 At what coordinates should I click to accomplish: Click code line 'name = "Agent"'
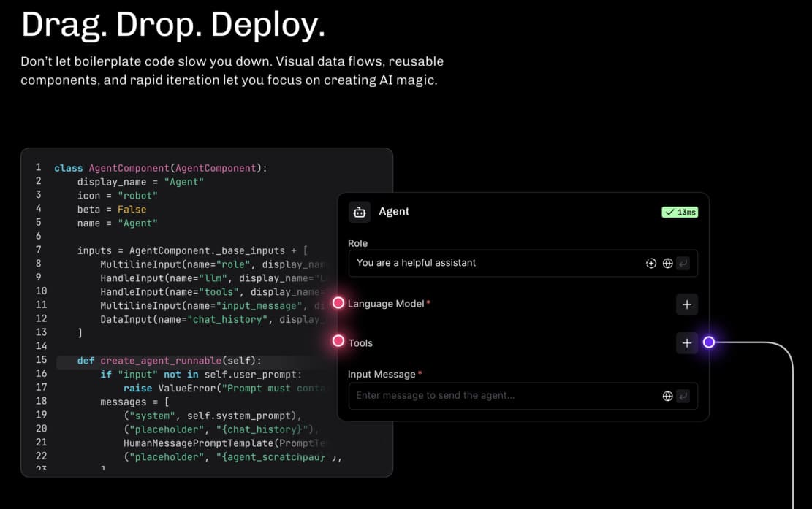pyautogui.click(x=117, y=223)
